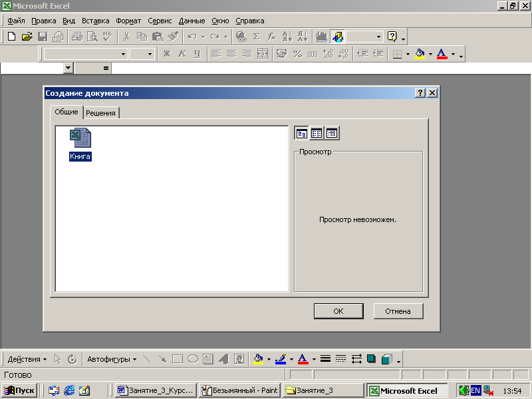Toggle the Drawing toolbar icon

pyautogui.click(x=337, y=37)
